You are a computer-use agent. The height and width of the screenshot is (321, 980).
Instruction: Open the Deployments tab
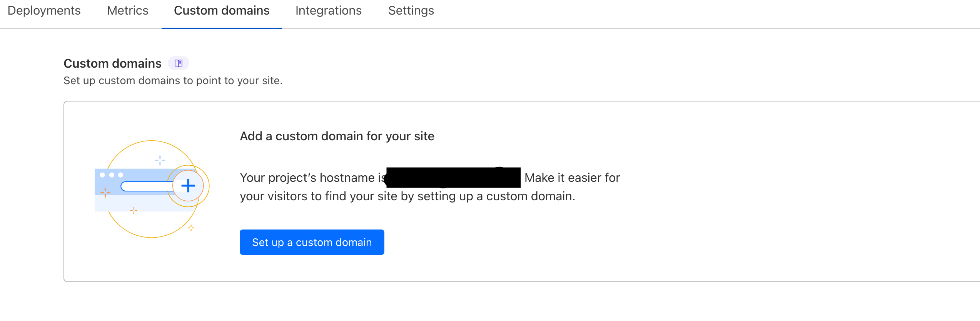(44, 11)
